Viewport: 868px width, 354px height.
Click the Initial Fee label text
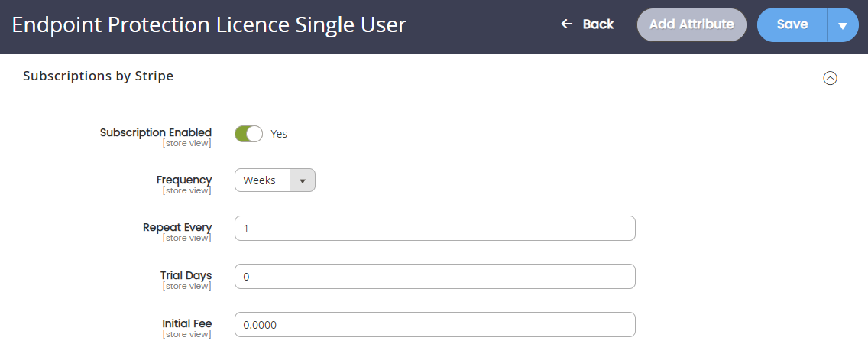[186, 323]
